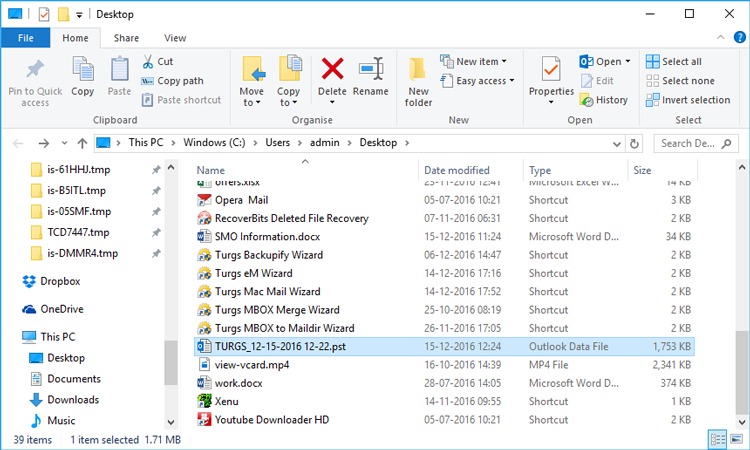
Task: Click navigation pane scroll down arrow
Action: pos(171,422)
